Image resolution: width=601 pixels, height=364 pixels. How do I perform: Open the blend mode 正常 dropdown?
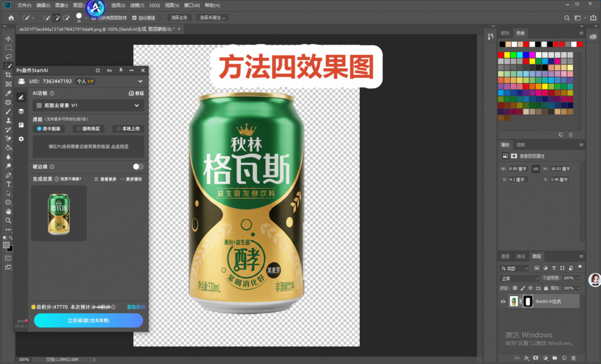click(x=519, y=278)
